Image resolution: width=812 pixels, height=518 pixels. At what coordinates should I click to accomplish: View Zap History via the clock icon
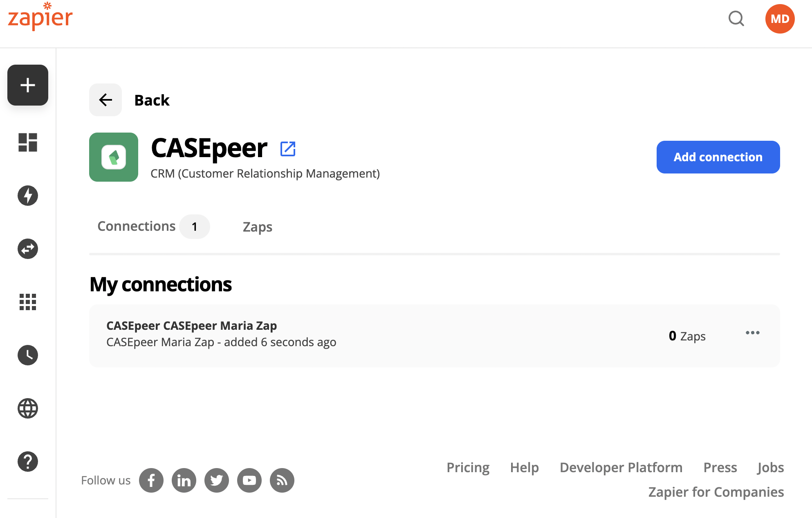coord(27,355)
